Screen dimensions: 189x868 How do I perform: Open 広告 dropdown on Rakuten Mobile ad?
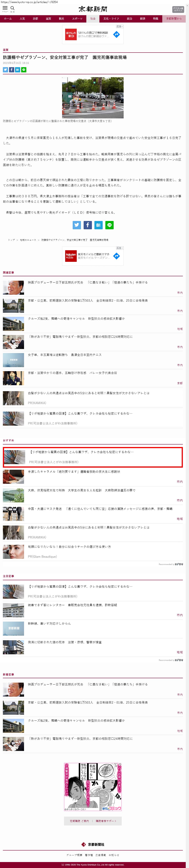[120, 248]
